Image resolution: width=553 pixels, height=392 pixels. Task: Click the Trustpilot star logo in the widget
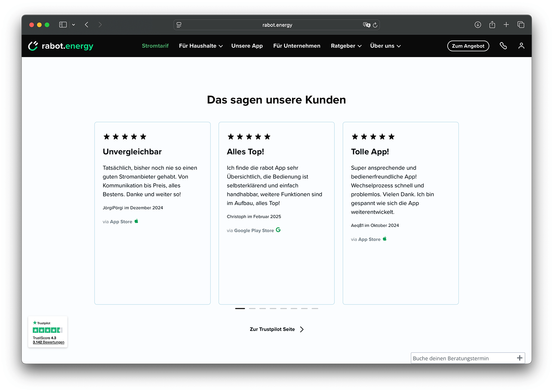35,323
